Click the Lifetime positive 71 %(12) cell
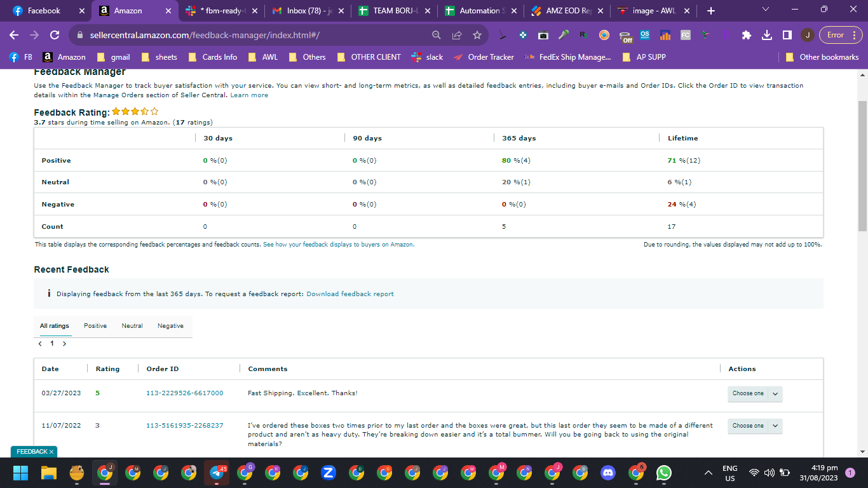 point(684,161)
